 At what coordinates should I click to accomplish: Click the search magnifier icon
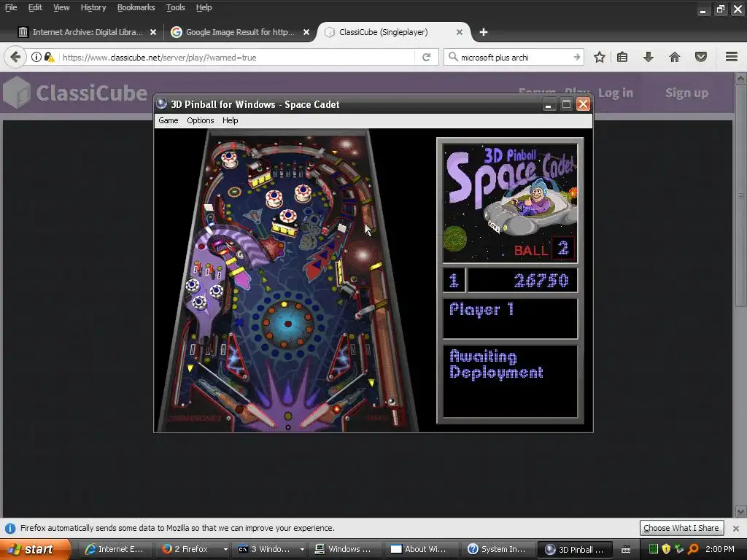pyautogui.click(x=453, y=57)
